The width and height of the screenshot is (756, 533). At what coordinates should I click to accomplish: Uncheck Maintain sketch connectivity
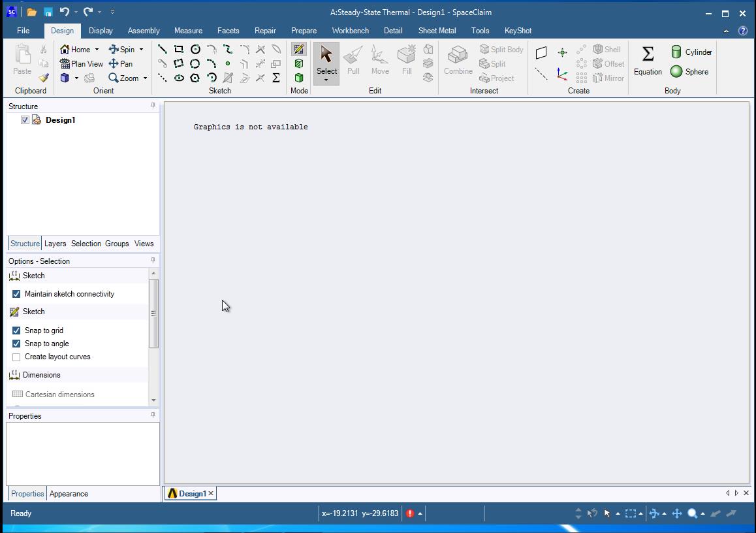coord(16,294)
